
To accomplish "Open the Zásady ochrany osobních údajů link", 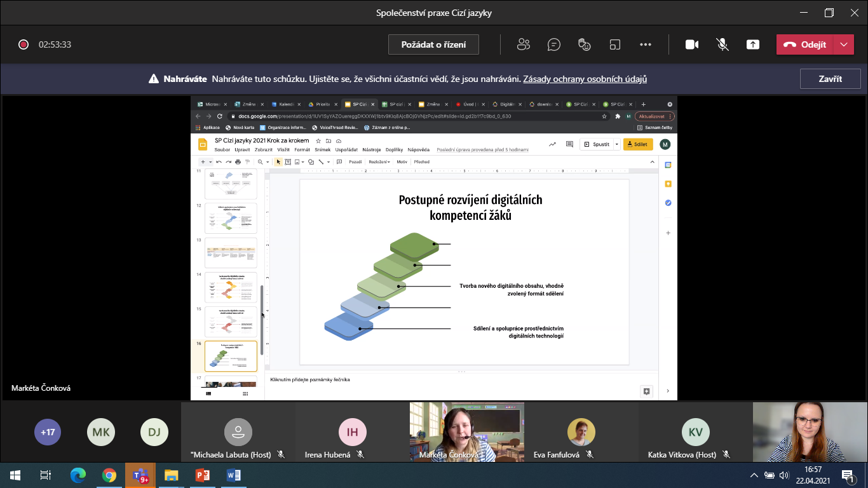I will pos(585,79).
